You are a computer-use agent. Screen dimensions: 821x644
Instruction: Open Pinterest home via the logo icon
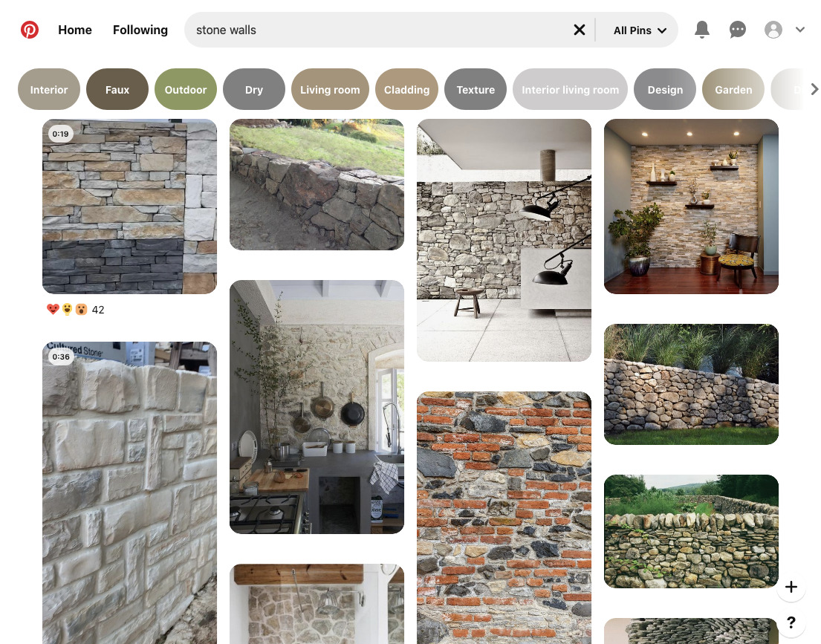pos(30,30)
